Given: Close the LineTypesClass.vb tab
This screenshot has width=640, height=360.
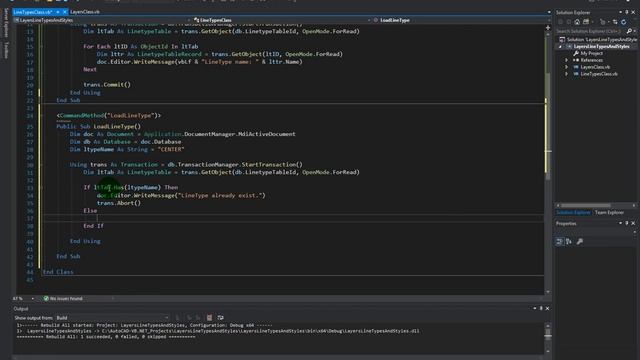Looking at the screenshot, I should (64, 12).
